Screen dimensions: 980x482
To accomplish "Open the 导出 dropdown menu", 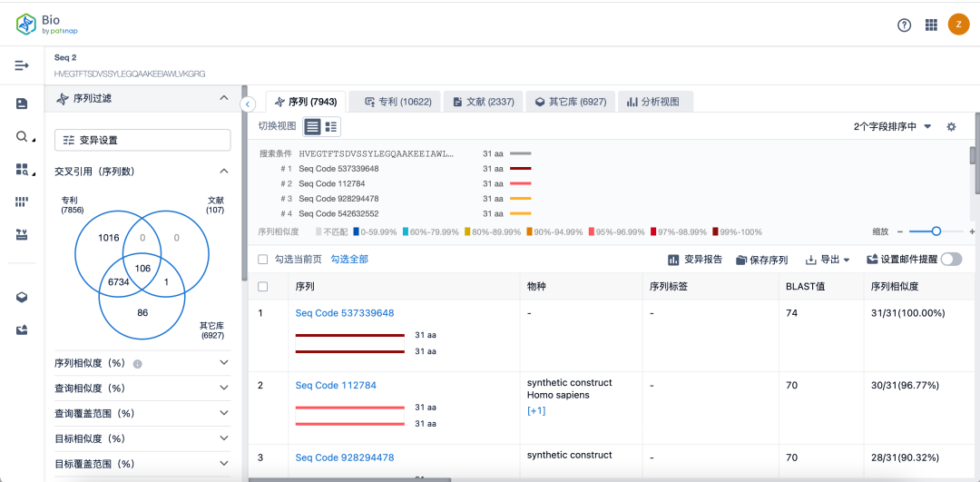I will point(828,260).
